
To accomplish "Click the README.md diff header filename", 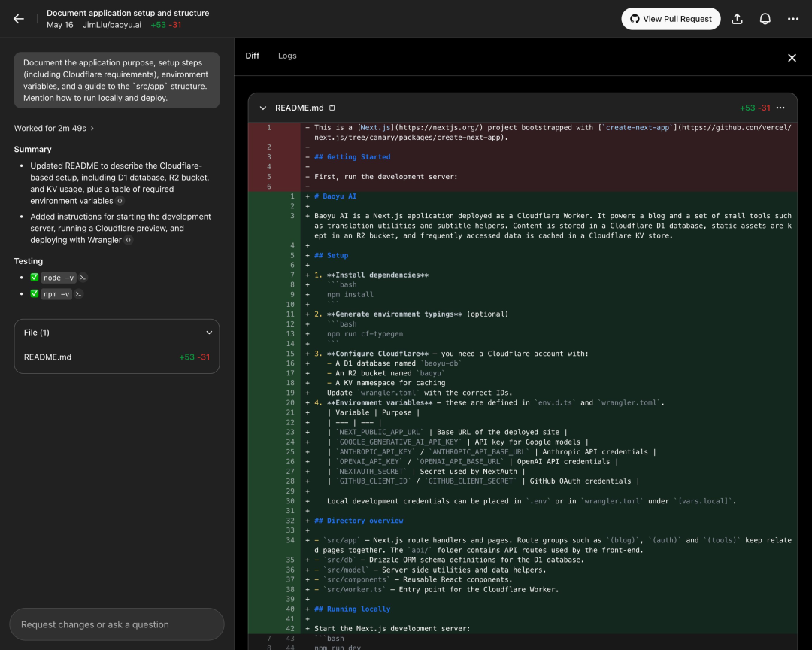I will point(299,108).
